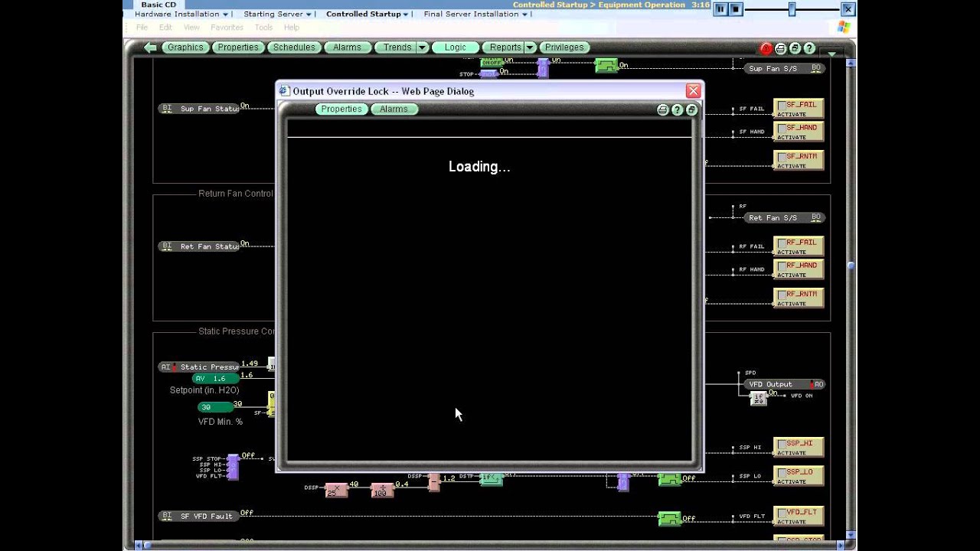Screen dimensions: 980x551
Task: Click the green 30 VFD Min value block
Action: [x=215, y=407]
